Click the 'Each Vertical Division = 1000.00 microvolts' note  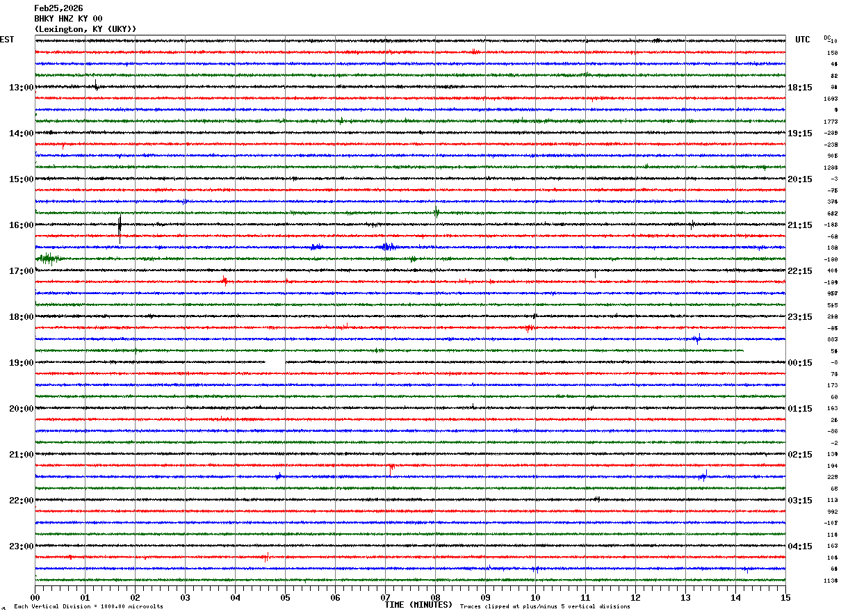pos(89,607)
